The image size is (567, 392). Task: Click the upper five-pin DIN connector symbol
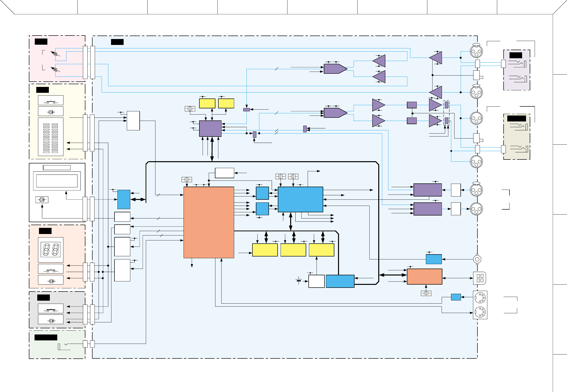click(480, 298)
